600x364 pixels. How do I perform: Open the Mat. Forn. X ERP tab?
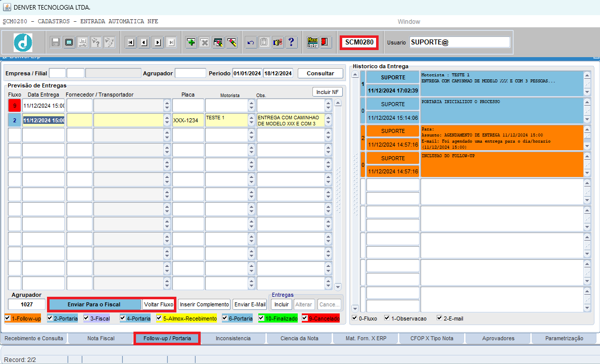366,338
